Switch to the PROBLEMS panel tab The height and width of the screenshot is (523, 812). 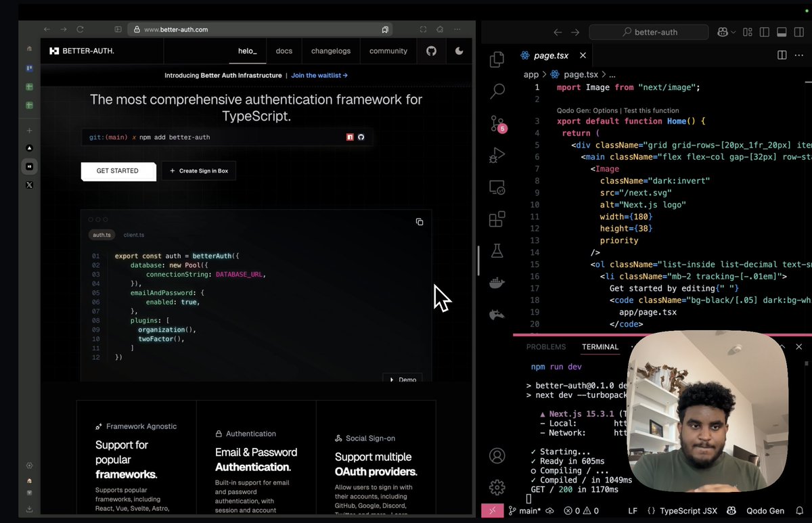point(545,347)
